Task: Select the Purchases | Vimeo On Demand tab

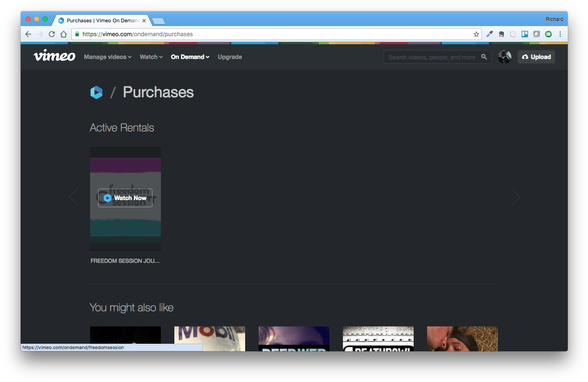Action: [x=102, y=20]
